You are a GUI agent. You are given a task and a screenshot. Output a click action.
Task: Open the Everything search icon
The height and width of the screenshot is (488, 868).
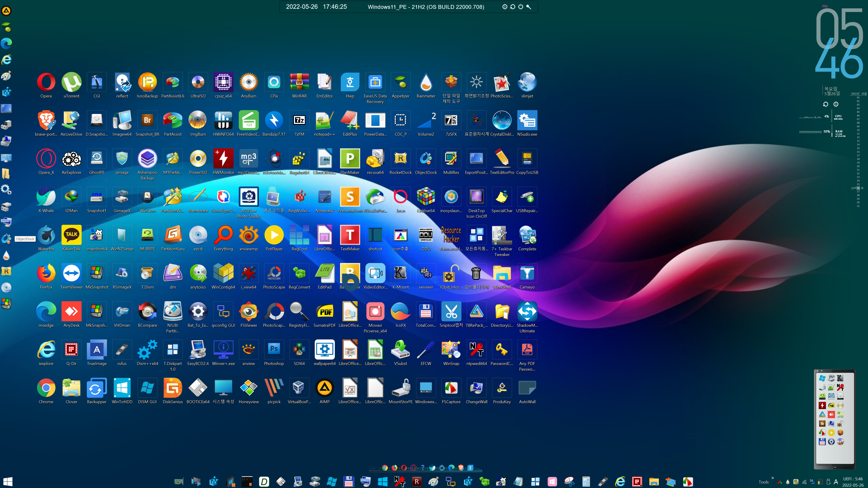[223, 238]
